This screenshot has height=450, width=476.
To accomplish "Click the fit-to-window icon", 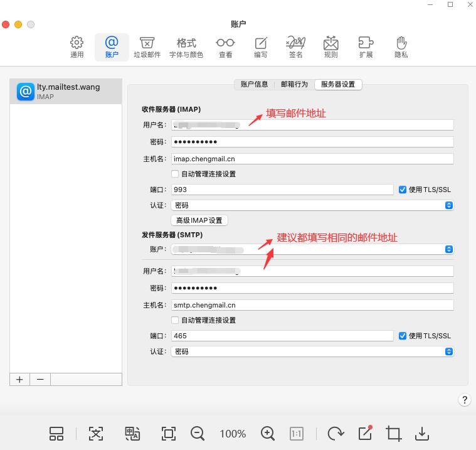I will pos(169,434).
